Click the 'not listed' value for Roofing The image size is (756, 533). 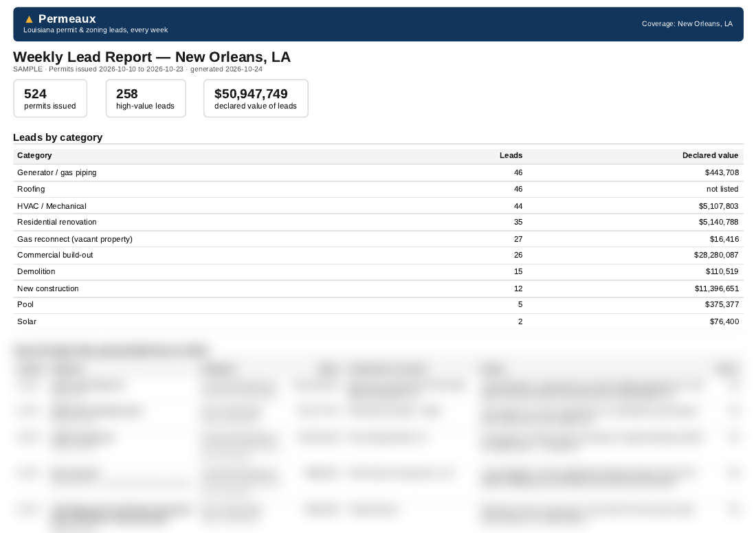(722, 189)
